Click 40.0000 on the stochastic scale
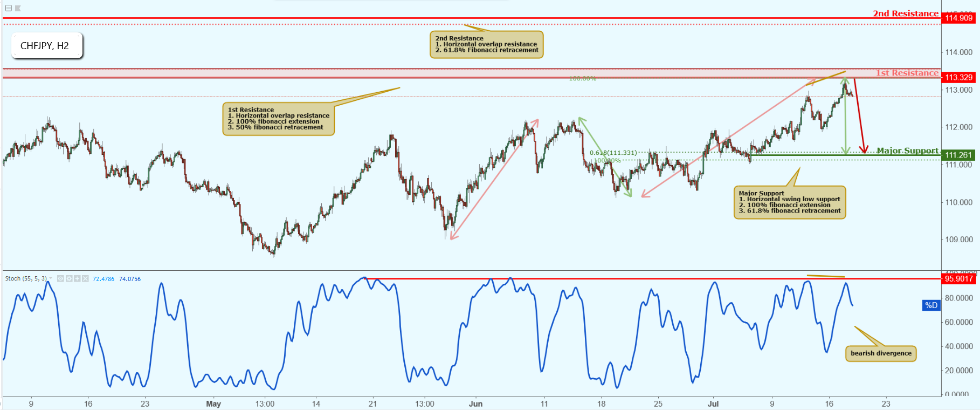Viewport: 980px width, 410px height. click(959, 346)
